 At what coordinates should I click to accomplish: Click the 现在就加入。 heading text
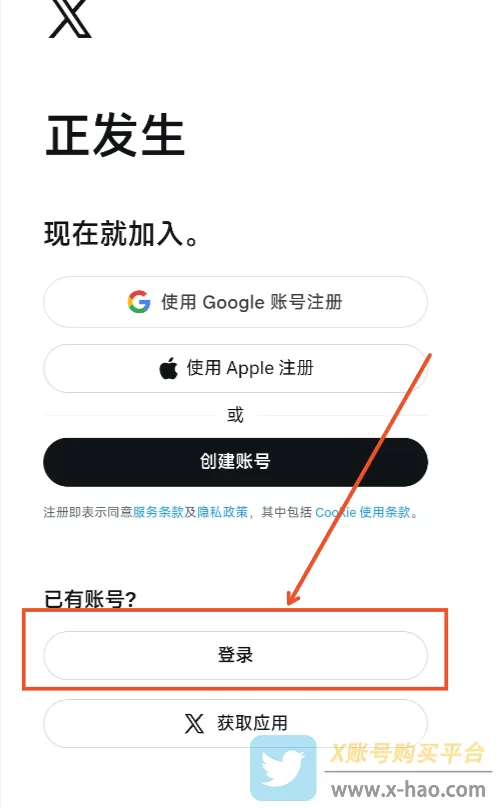[x=121, y=234]
